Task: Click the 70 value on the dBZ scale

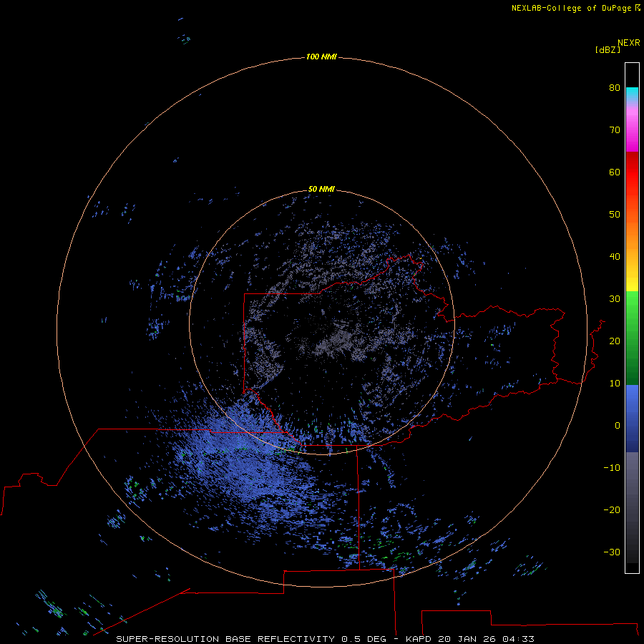Action: click(x=615, y=130)
